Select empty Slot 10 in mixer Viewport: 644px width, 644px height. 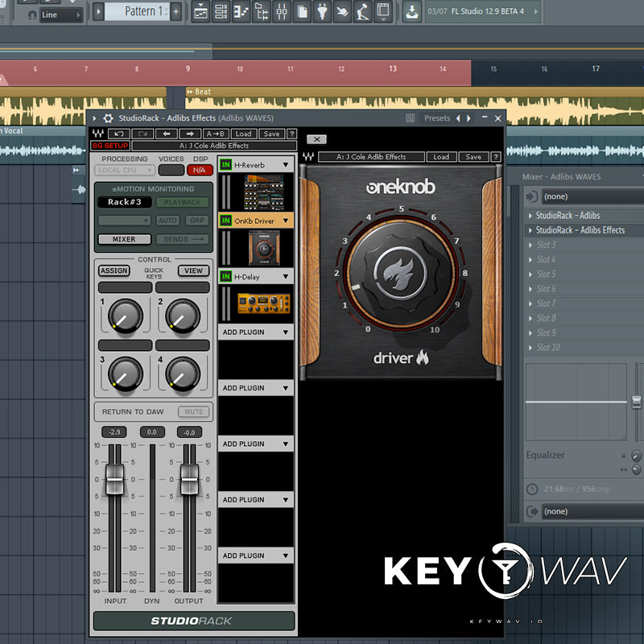pyautogui.click(x=584, y=348)
